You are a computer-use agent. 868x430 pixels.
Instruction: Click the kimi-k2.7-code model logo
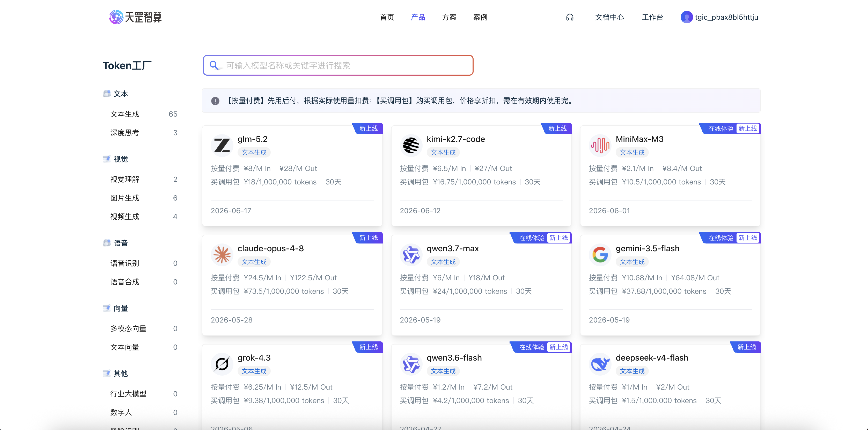tap(411, 146)
